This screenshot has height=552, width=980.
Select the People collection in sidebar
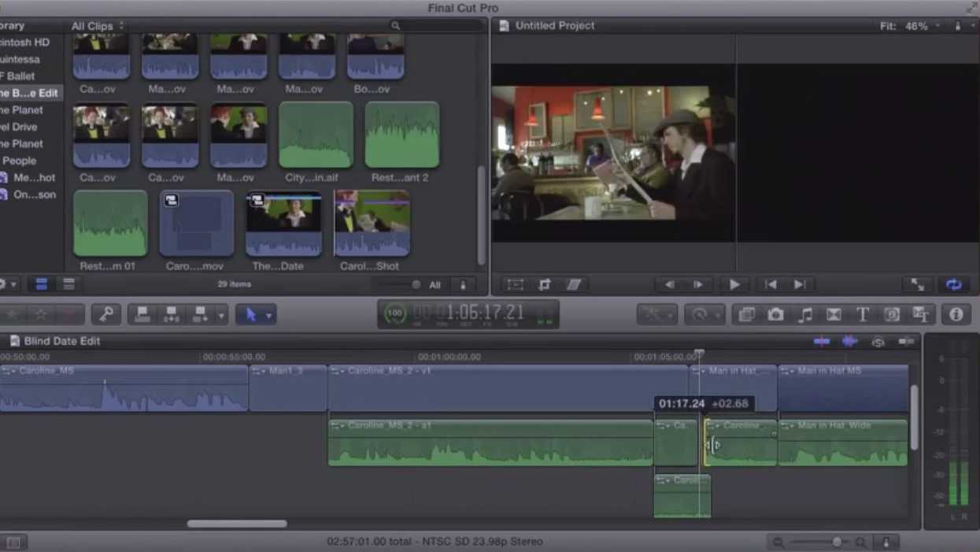pos(19,161)
